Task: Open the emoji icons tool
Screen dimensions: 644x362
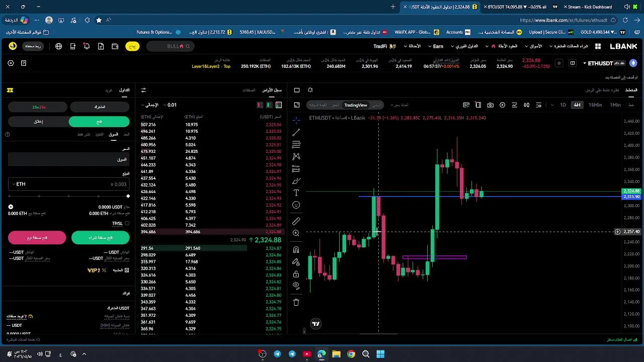Action: point(296,205)
